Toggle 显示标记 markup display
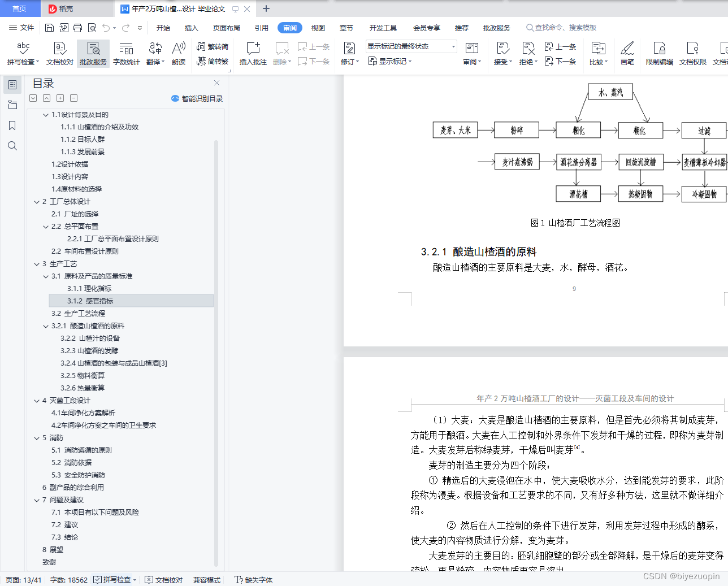 [x=390, y=61]
